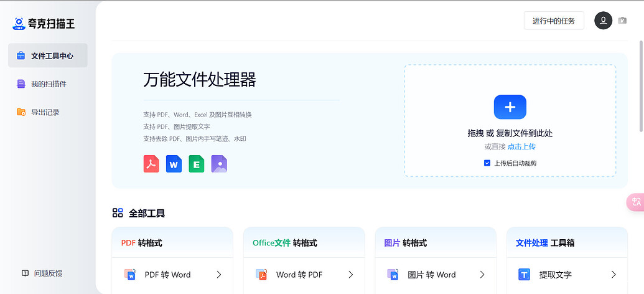644x294 pixels.
Task: Click the 进行中的任务 button
Action: pyautogui.click(x=554, y=21)
